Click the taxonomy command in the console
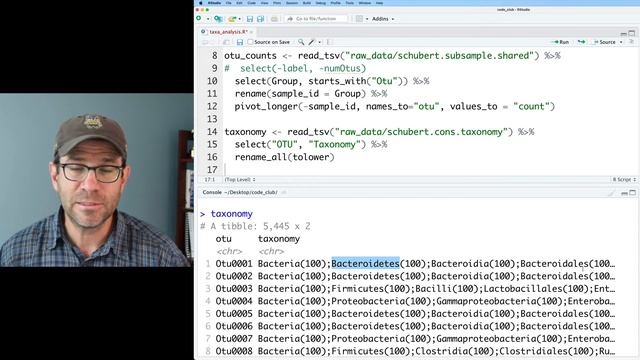640x360 pixels. (x=232, y=214)
